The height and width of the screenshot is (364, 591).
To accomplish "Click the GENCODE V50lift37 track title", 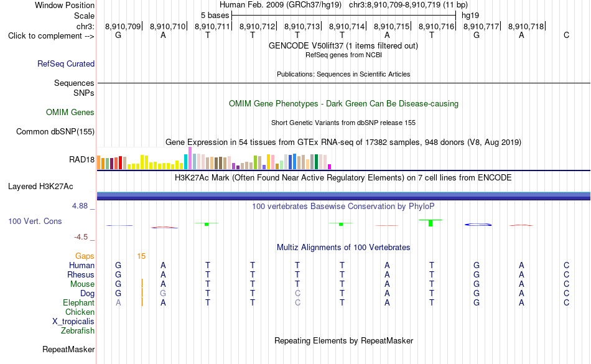I will (x=343, y=45).
